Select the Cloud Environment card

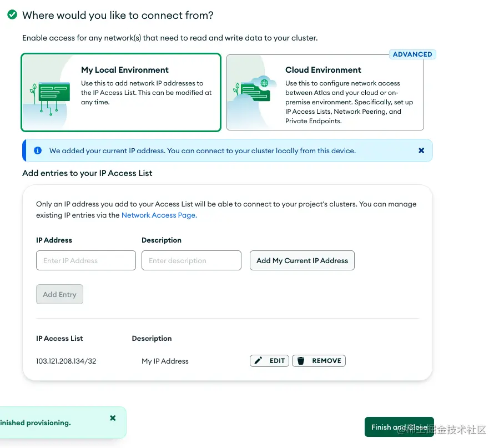click(325, 92)
